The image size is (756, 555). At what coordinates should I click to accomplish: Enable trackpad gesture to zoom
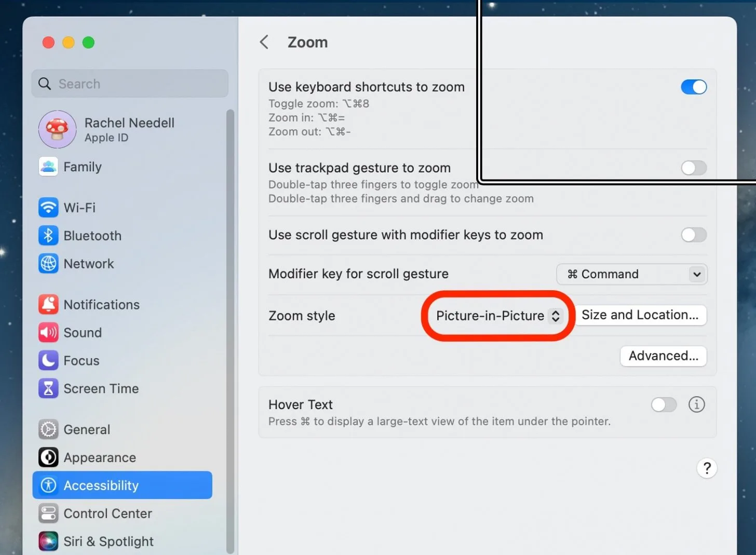pyautogui.click(x=694, y=168)
